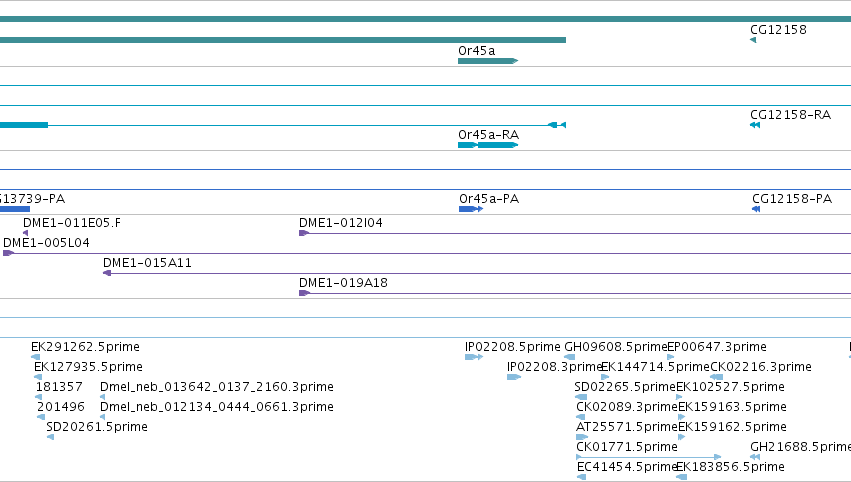This screenshot has height=482, width=851.
Task: Select the Or45a-RA transcript glyph
Action: pyautogui.click(x=488, y=145)
